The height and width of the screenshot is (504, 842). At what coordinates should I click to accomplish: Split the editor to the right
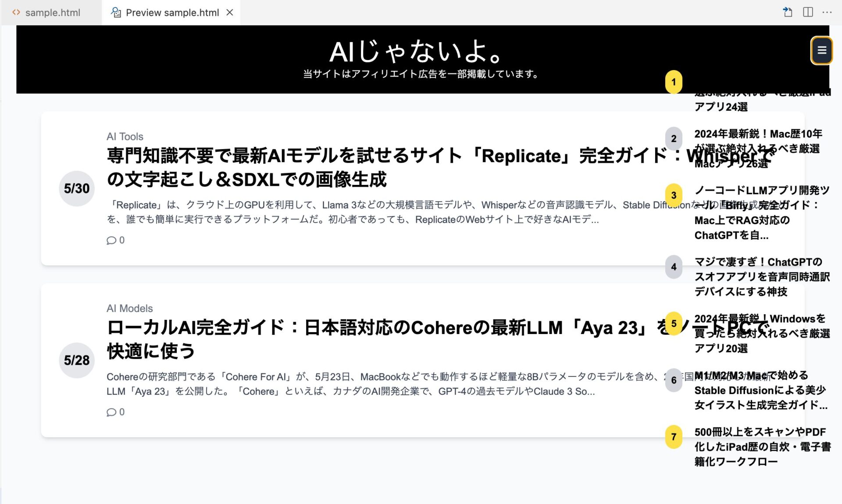tap(808, 12)
